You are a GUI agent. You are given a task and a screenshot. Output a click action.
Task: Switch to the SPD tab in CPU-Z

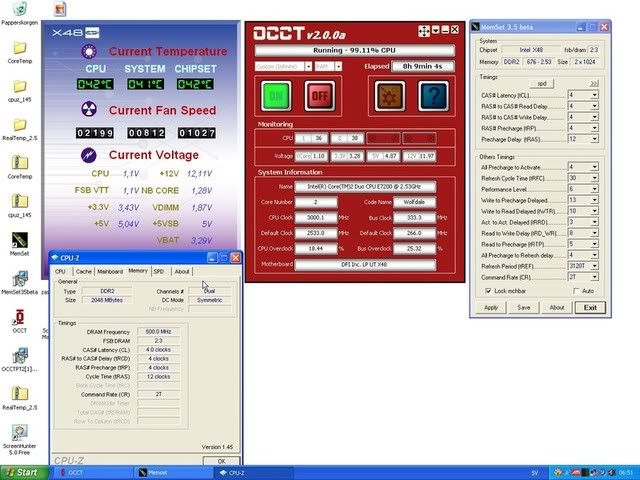point(158,271)
